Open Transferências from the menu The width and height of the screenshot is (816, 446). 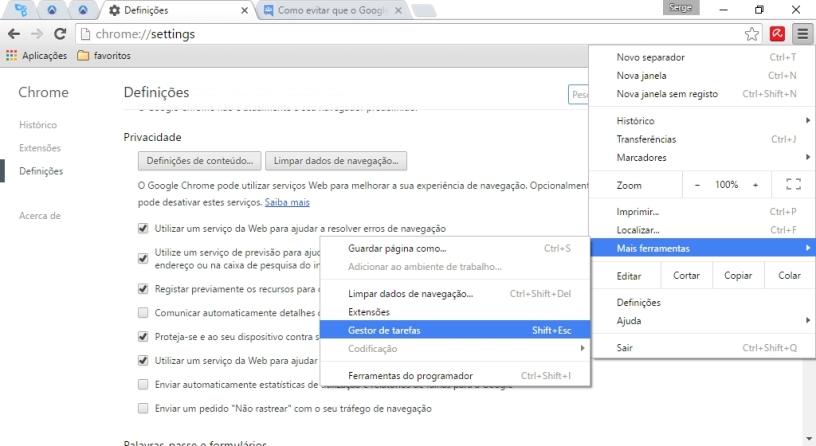702,139
